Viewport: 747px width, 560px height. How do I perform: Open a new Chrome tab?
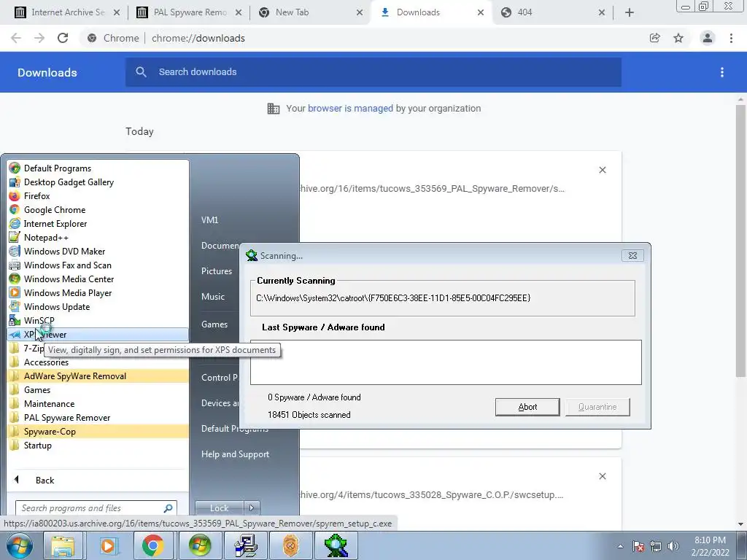tap(630, 12)
